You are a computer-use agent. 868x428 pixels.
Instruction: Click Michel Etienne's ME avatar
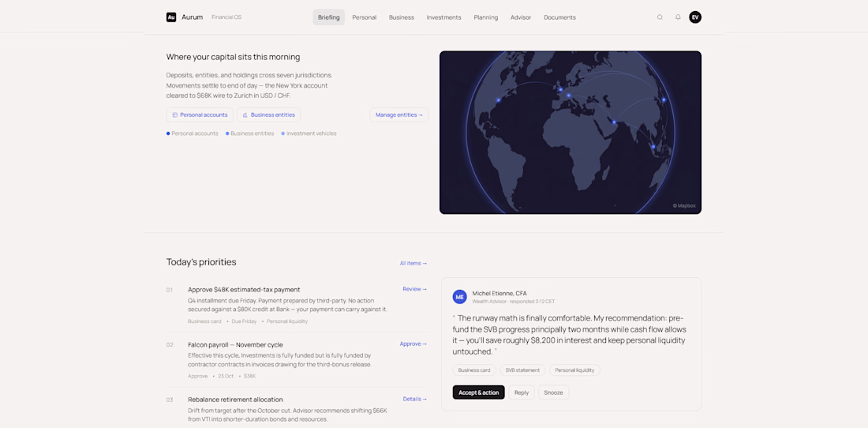point(459,297)
